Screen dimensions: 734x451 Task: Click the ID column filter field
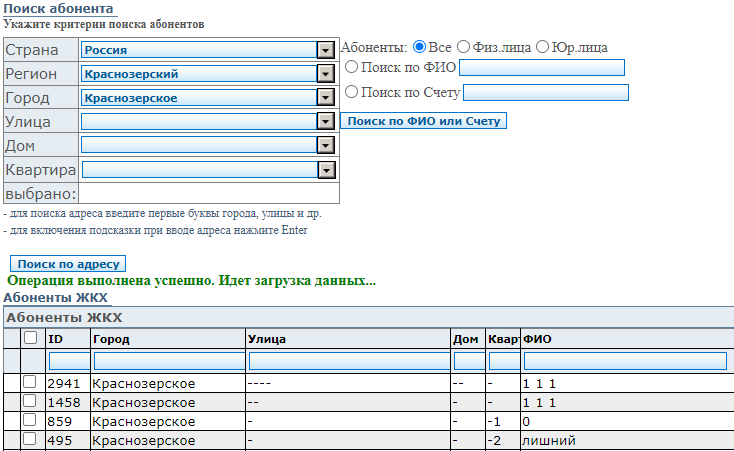point(67,360)
